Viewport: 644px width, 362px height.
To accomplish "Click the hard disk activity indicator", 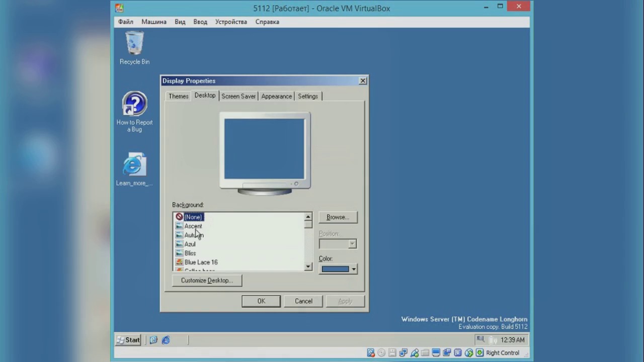I will pos(371,352).
